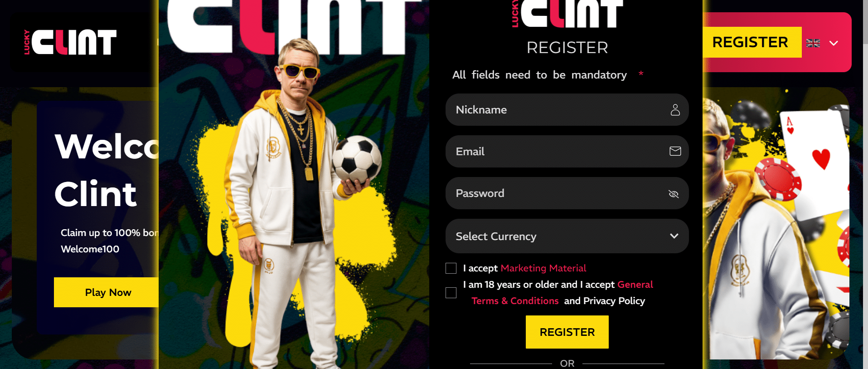Click the UK flag language icon
This screenshot has width=868, height=369.
point(813,43)
